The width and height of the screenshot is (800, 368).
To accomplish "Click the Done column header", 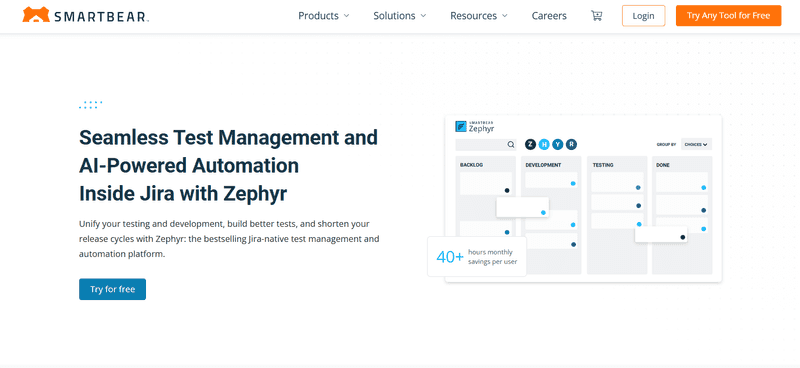I will (x=663, y=165).
